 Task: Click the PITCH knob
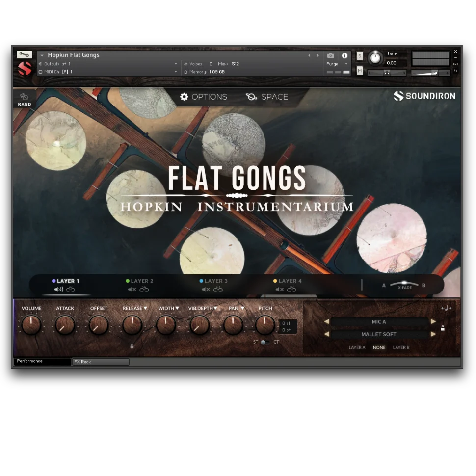click(x=265, y=325)
